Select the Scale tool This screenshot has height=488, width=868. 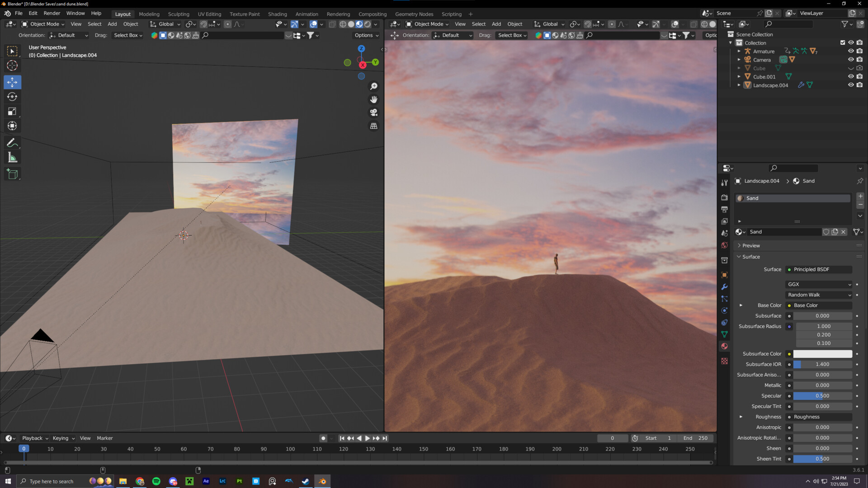click(12, 111)
